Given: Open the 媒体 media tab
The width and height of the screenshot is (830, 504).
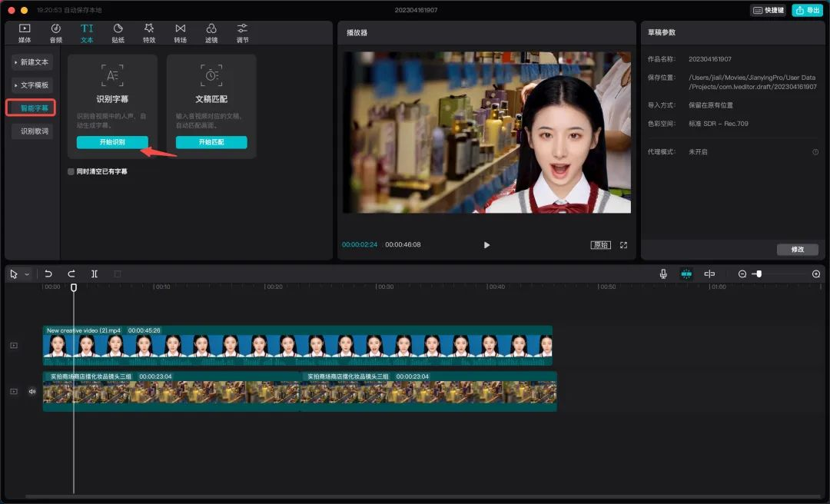Looking at the screenshot, I should [x=25, y=33].
